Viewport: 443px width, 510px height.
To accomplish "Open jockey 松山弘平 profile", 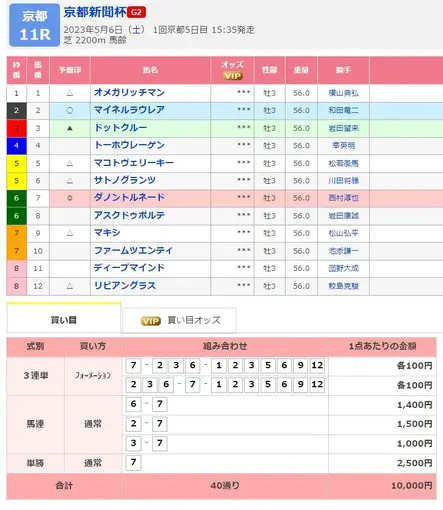I will coord(343,233).
